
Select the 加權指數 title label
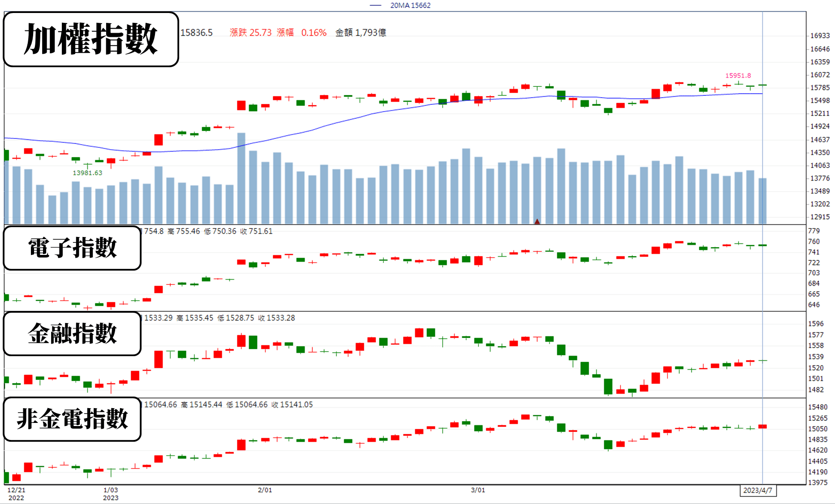[x=91, y=39]
